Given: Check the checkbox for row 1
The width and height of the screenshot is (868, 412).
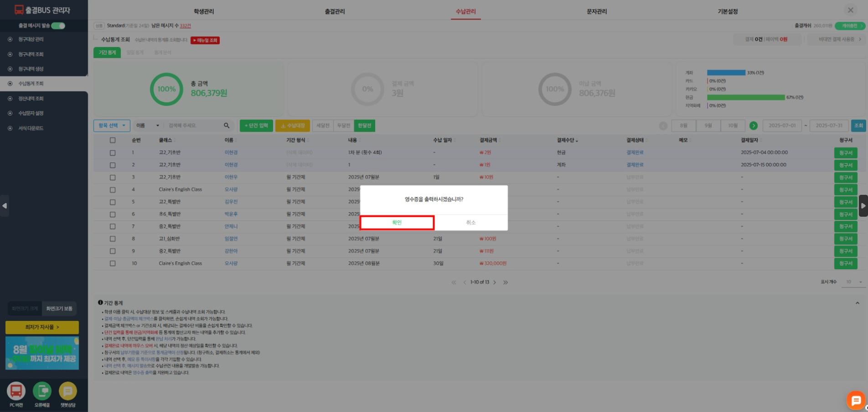Looking at the screenshot, I should pyautogui.click(x=113, y=153).
